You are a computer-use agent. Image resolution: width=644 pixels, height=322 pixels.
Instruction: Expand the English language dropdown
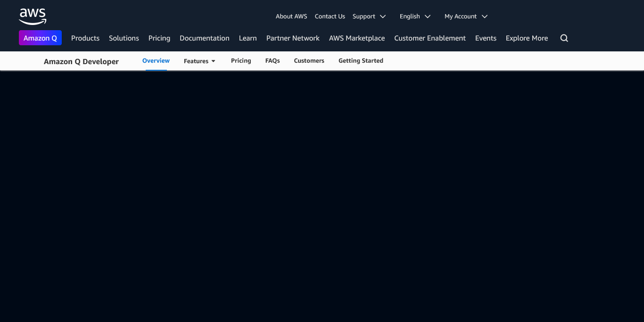pyautogui.click(x=415, y=16)
